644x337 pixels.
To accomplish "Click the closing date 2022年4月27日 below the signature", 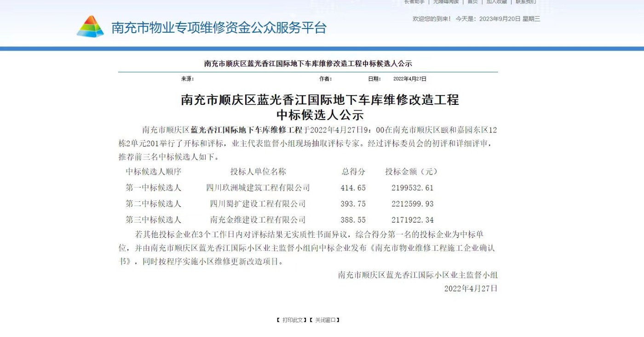I will 471,289.
